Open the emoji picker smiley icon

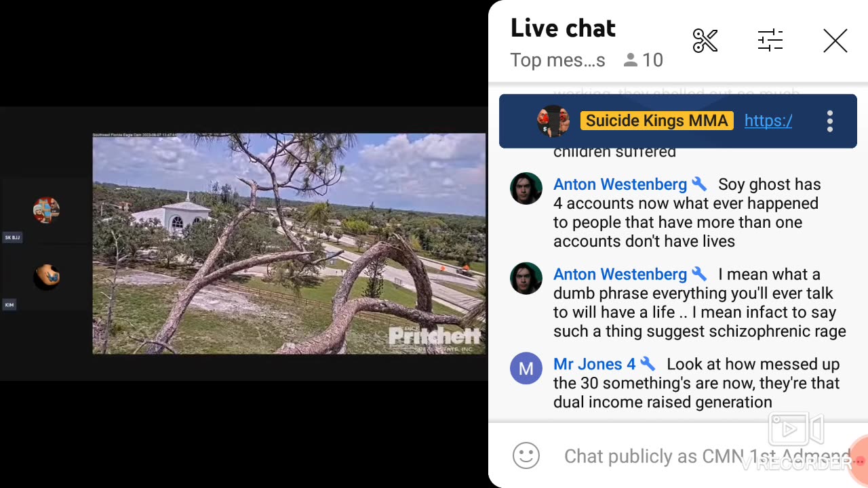pos(526,456)
